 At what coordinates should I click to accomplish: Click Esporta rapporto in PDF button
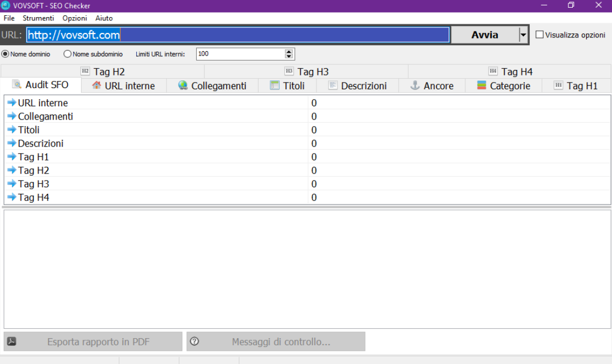point(93,341)
